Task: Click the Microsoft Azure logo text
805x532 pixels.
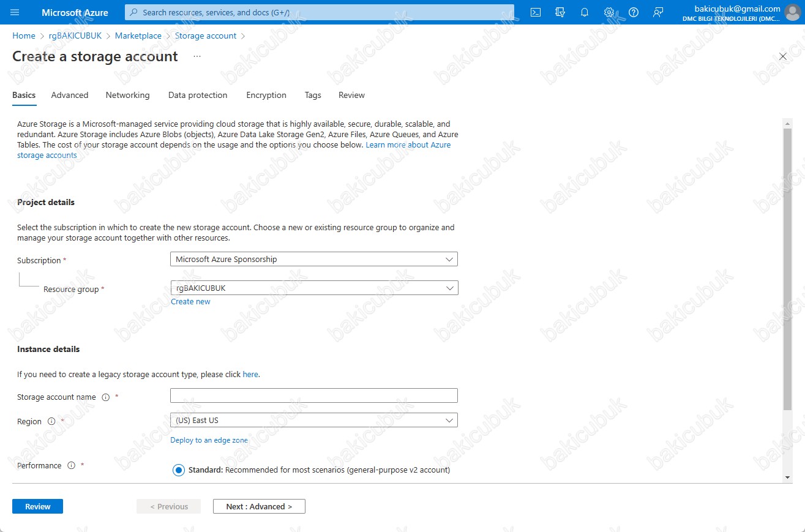Action: [x=75, y=12]
